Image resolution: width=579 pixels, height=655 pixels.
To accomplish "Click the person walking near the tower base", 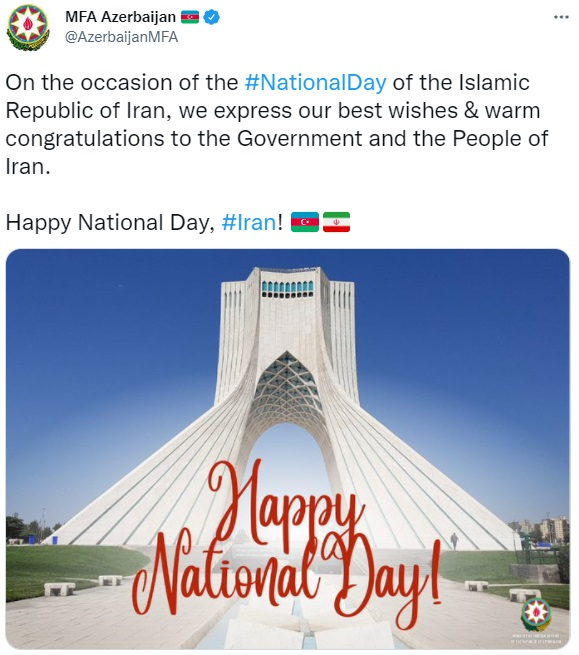I will pyautogui.click(x=454, y=541).
